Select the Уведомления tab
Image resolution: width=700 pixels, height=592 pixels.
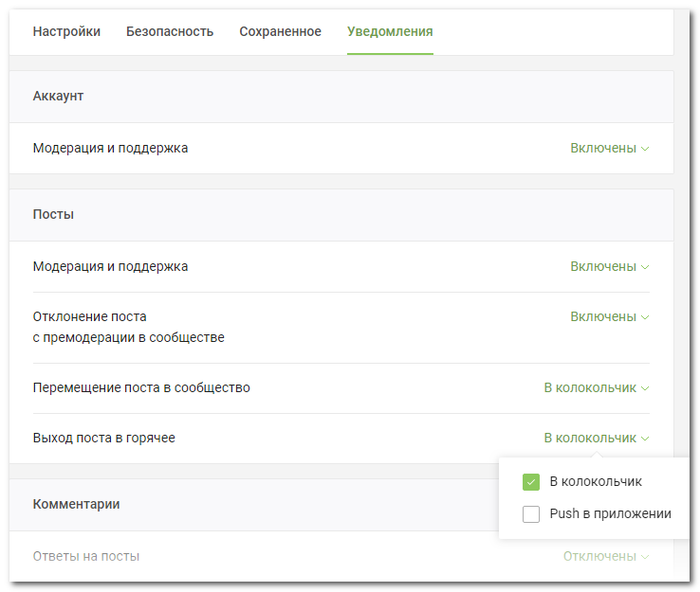390,32
